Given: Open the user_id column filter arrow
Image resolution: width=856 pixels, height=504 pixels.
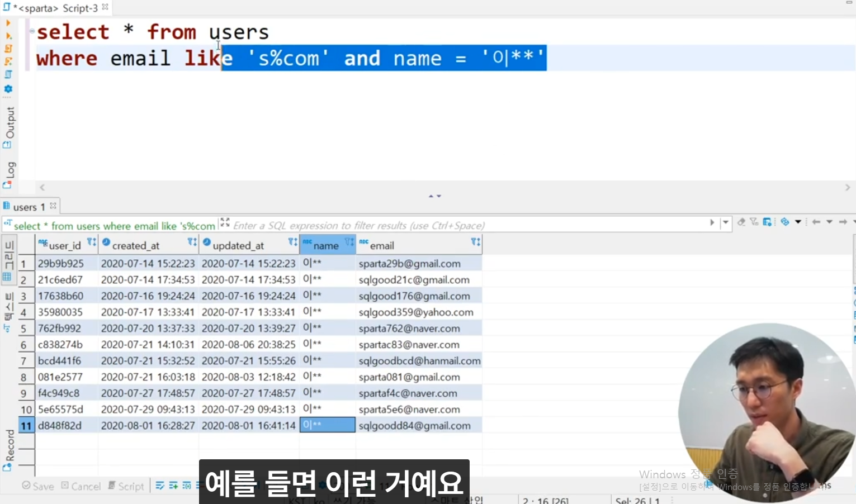Looking at the screenshot, I should 92,242.
